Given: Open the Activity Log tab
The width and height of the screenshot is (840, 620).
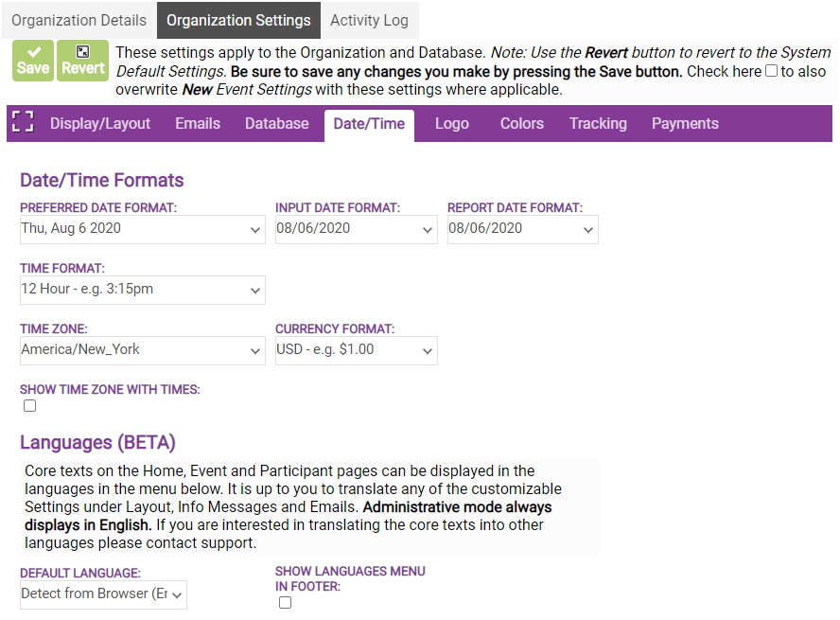Looking at the screenshot, I should point(369,20).
